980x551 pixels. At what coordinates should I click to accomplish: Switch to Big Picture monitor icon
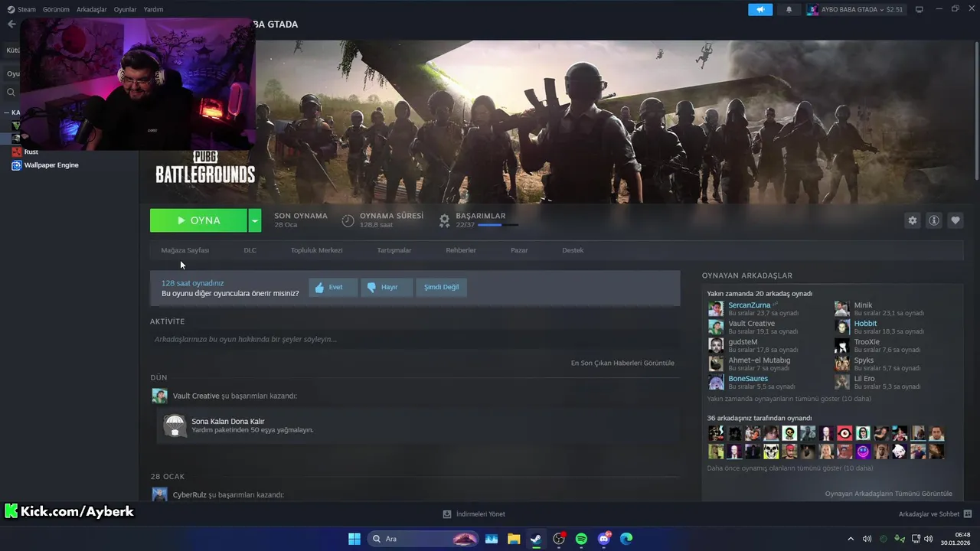pyautogui.click(x=920, y=9)
